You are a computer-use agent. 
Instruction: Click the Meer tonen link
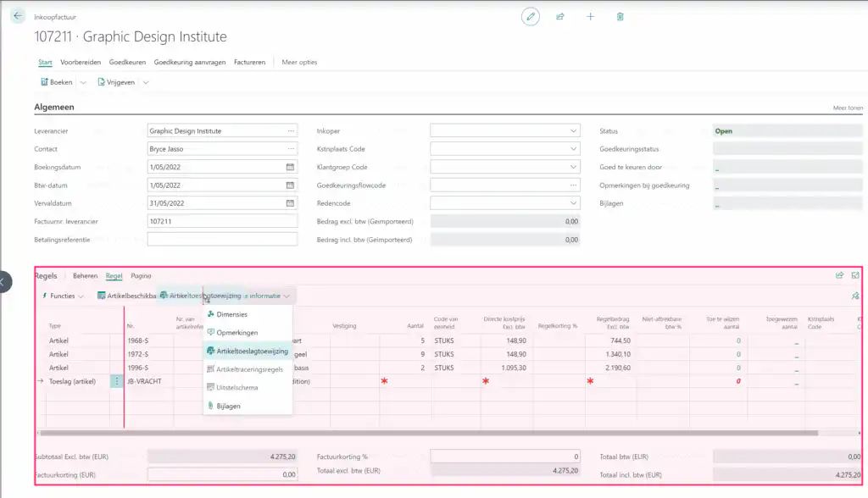848,108
